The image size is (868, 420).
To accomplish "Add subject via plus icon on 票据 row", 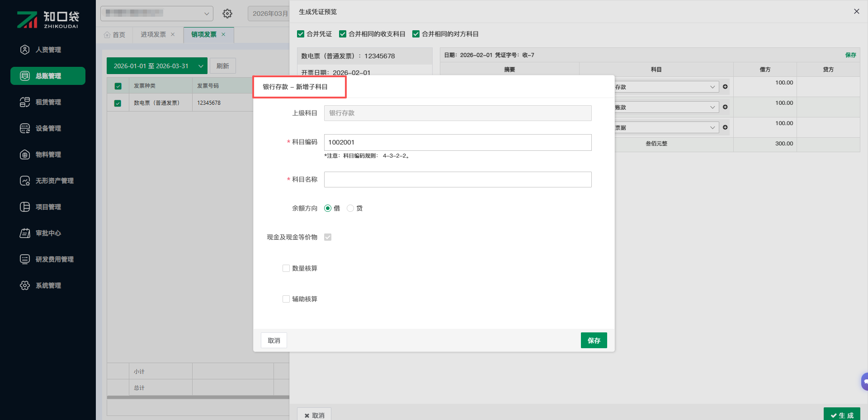I will (x=725, y=127).
